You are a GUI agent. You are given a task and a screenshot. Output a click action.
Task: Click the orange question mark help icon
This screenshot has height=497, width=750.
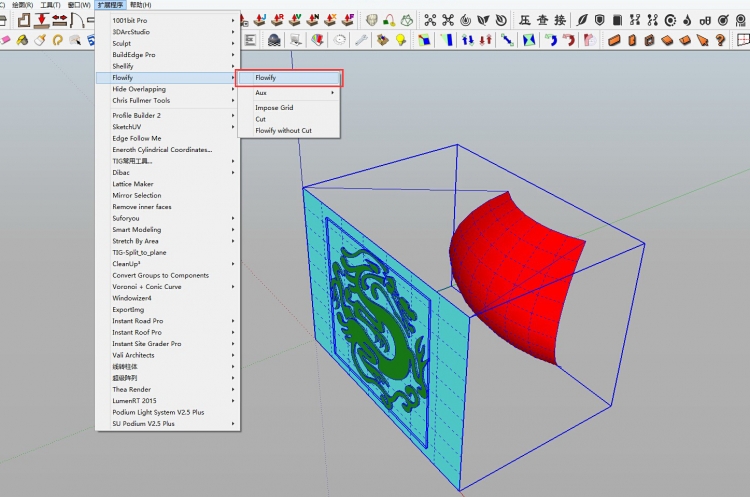click(721, 40)
